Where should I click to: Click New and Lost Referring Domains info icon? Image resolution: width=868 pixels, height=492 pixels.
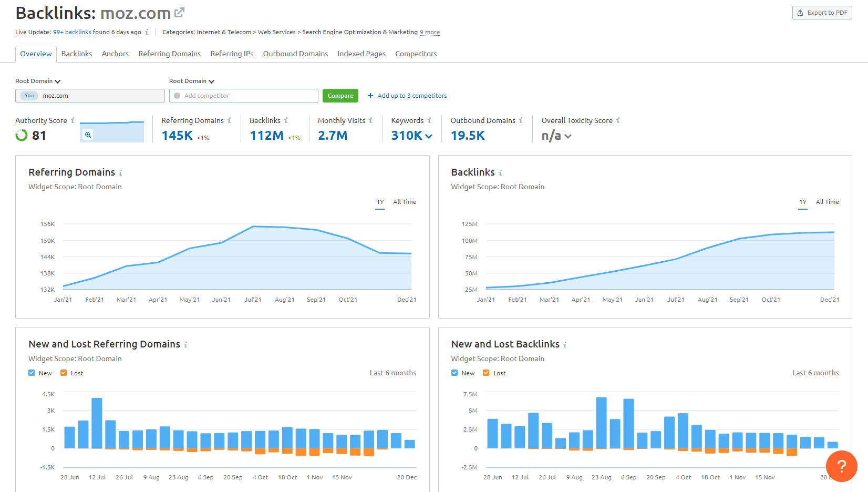pyautogui.click(x=185, y=345)
